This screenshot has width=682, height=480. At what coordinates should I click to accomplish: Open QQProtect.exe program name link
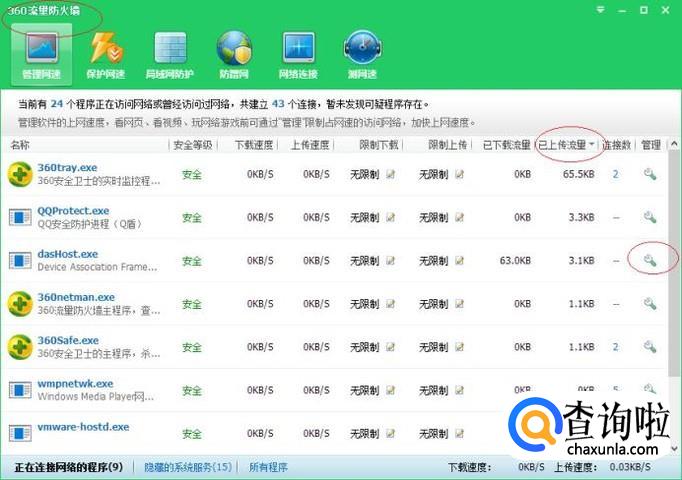pos(73,210)
